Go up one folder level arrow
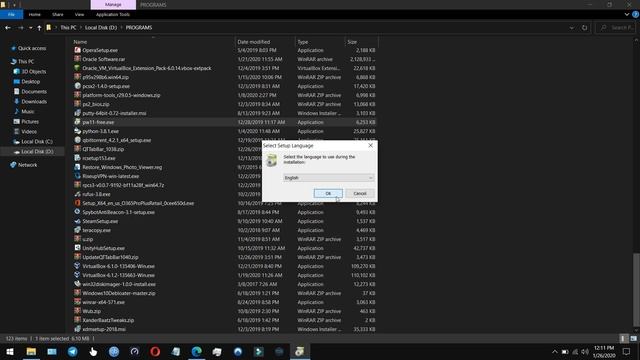The height and width of the screenshot is (360, 640). 39,28
